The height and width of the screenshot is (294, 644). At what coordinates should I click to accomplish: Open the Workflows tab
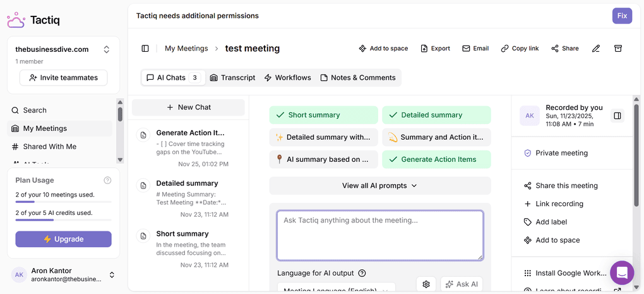[287, 78]
